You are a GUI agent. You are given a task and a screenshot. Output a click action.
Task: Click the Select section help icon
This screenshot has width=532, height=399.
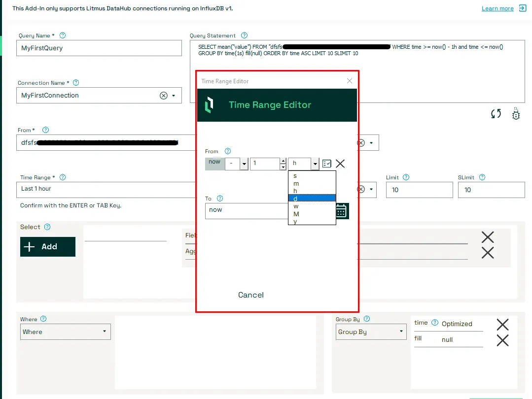click(47, 227)
